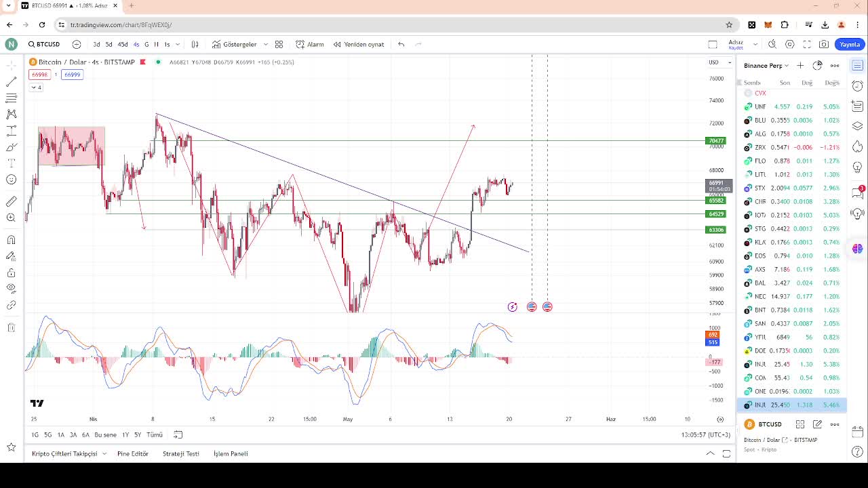Viewport: 868px width, 488px height.
Task: Select the 1G date range
Action: coord(35,434)
